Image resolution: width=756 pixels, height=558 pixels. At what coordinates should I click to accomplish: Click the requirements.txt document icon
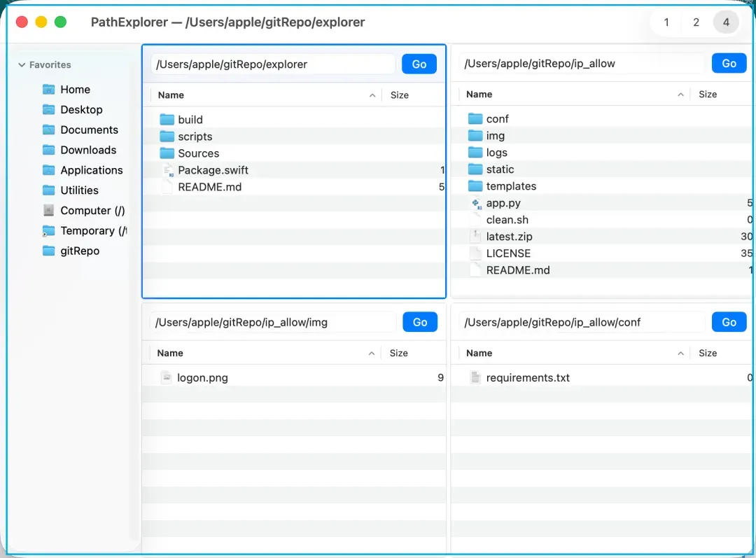(475, 377)
